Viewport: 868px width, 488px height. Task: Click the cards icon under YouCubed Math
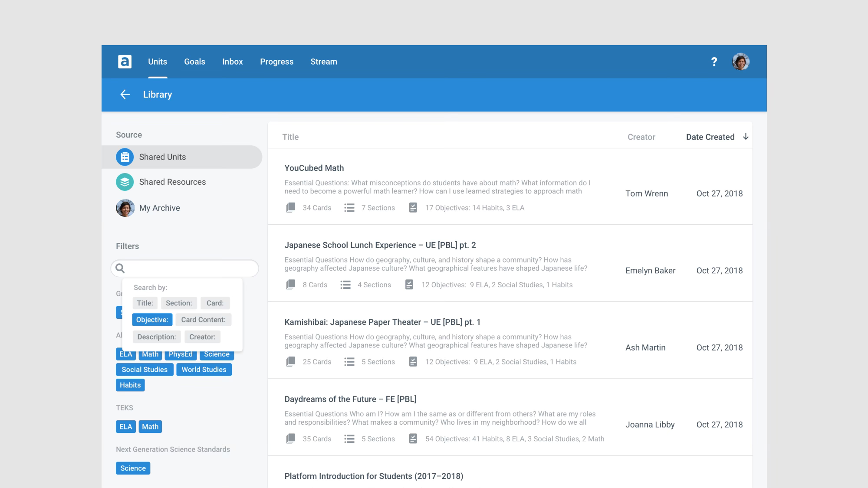290,208
